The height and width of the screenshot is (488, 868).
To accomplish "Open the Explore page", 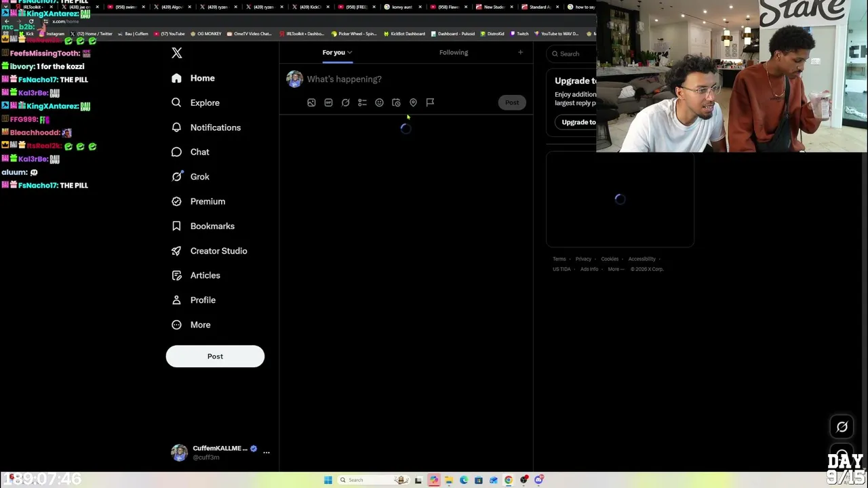I will pyautogui.click(x=195, y=103).
